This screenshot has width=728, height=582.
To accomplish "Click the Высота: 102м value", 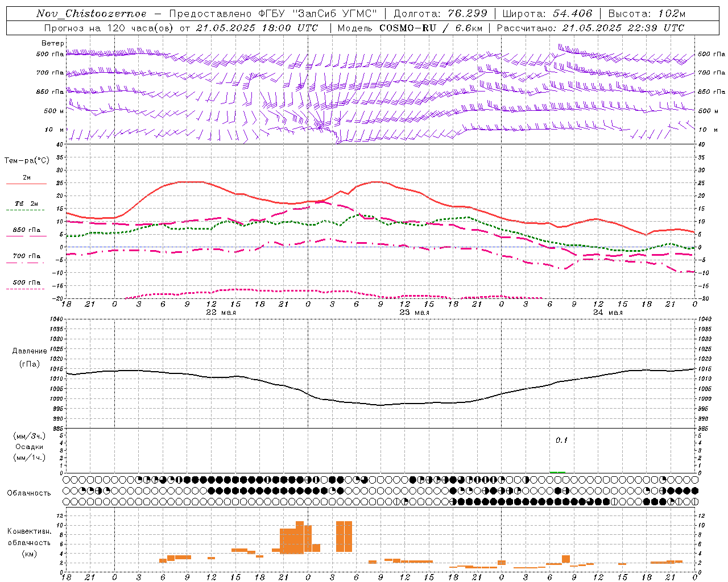I will (x=647, y=14).
